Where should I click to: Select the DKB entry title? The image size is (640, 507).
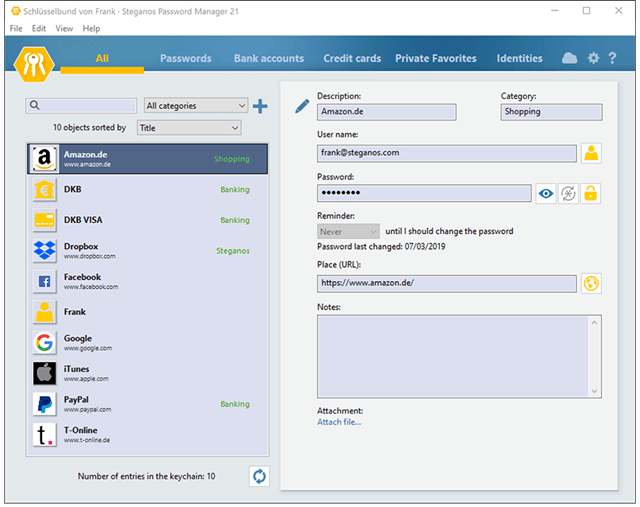click(x=73, y=189)
